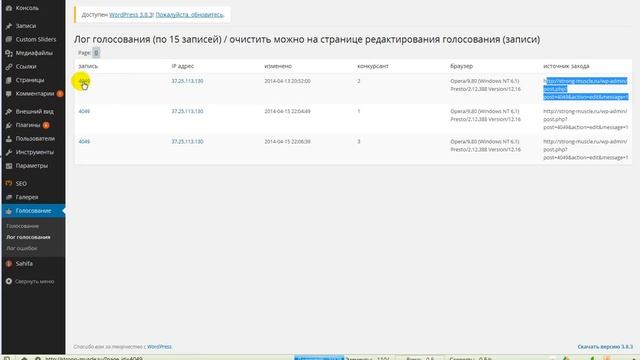Click the Opera browser text in the 20:52:00 row
The width and height of the screenshot is (640, 360).
(485, 85)
